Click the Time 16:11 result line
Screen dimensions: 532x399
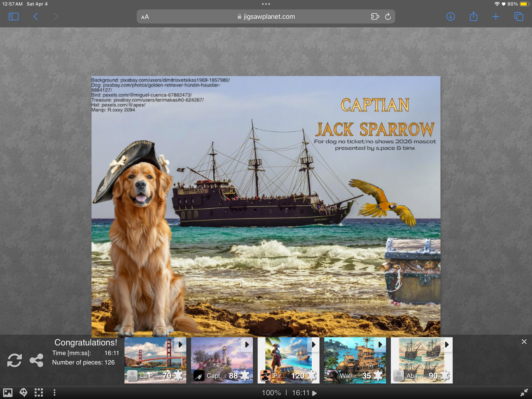tap(86, 353)
